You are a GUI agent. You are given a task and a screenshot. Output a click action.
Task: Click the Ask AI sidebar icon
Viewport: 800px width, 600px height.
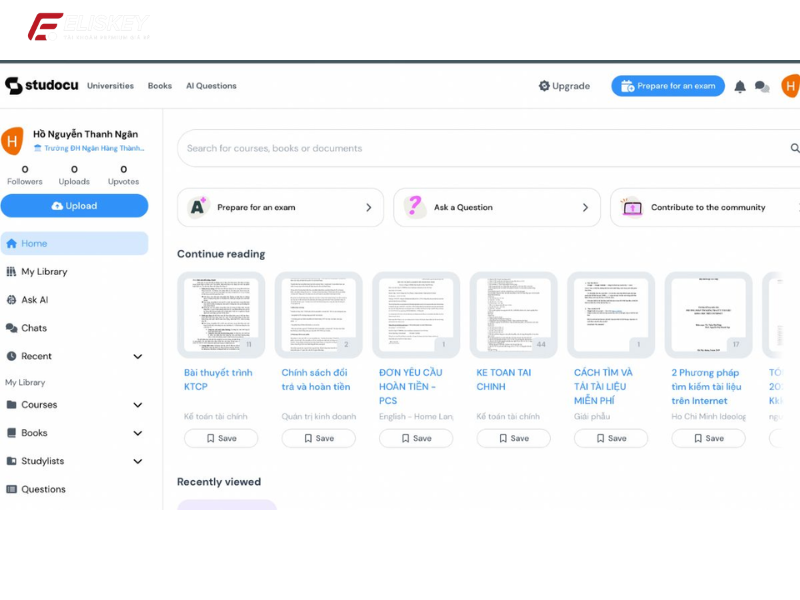[12, 300]
